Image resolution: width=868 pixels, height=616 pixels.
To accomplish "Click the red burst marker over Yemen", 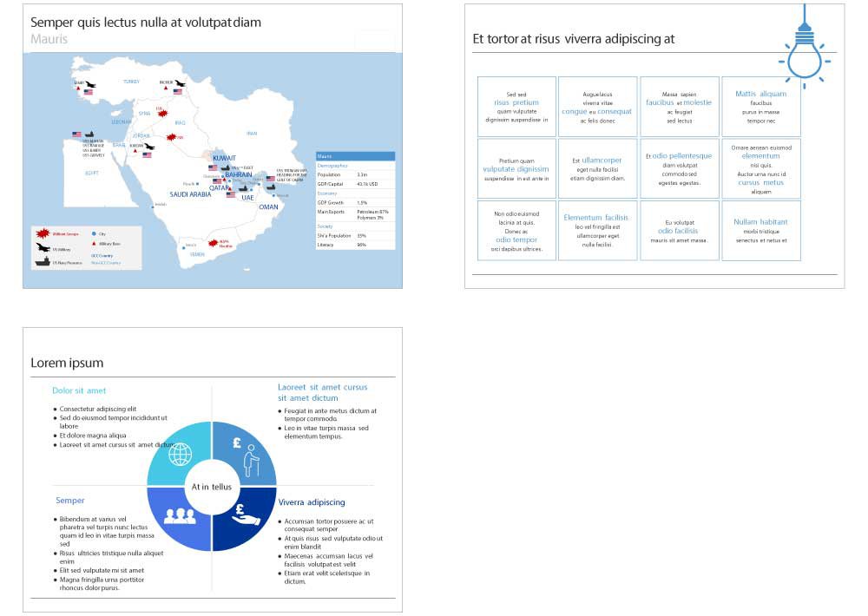I will click(x=214, y=242).
